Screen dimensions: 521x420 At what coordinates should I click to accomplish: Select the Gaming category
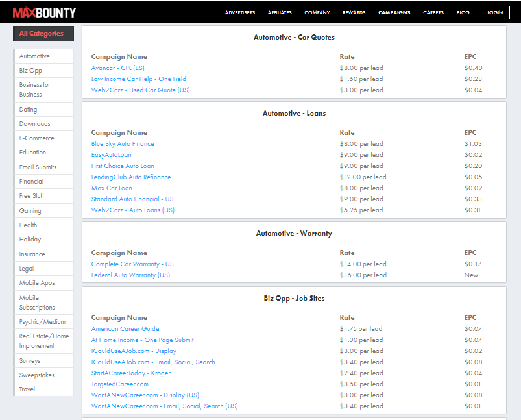tap(44, 211)
